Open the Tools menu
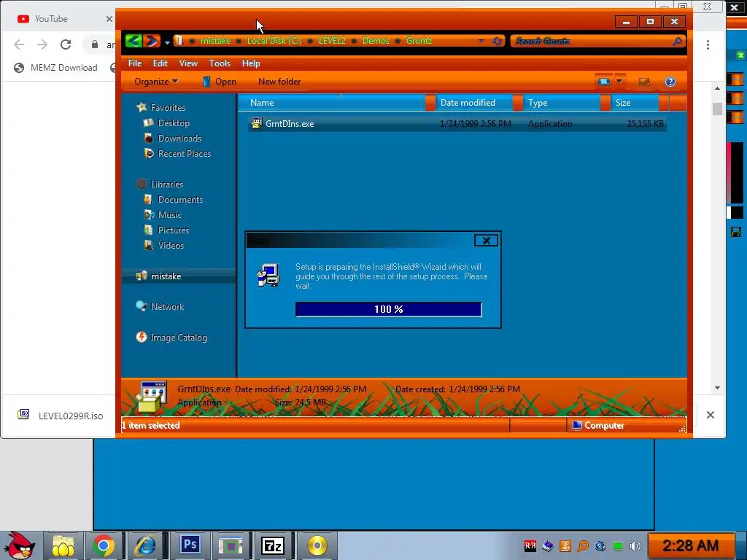 tap(220, 63)
